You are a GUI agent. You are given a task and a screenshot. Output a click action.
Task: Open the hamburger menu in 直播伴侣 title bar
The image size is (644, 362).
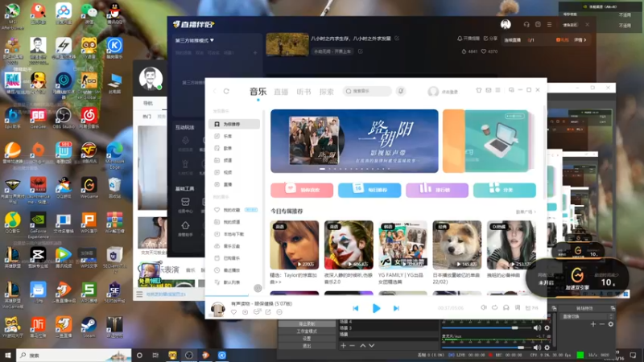pos(550,25)
